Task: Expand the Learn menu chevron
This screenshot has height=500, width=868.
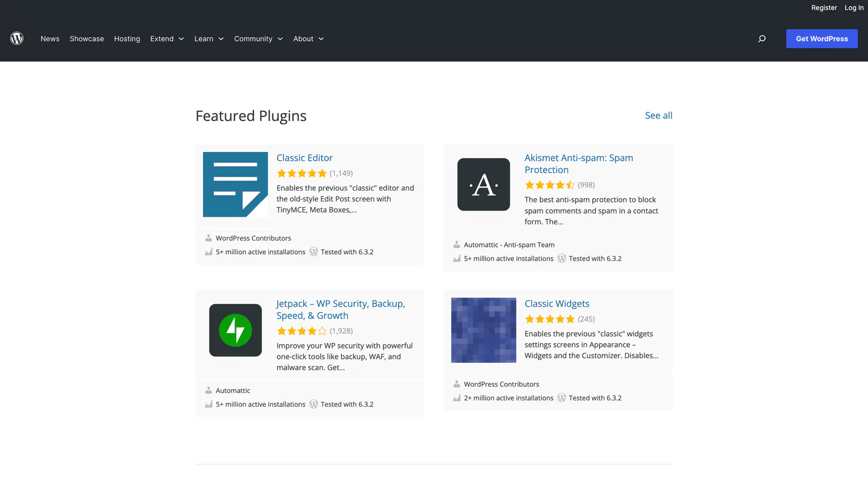Action: (x=221, y=39)
